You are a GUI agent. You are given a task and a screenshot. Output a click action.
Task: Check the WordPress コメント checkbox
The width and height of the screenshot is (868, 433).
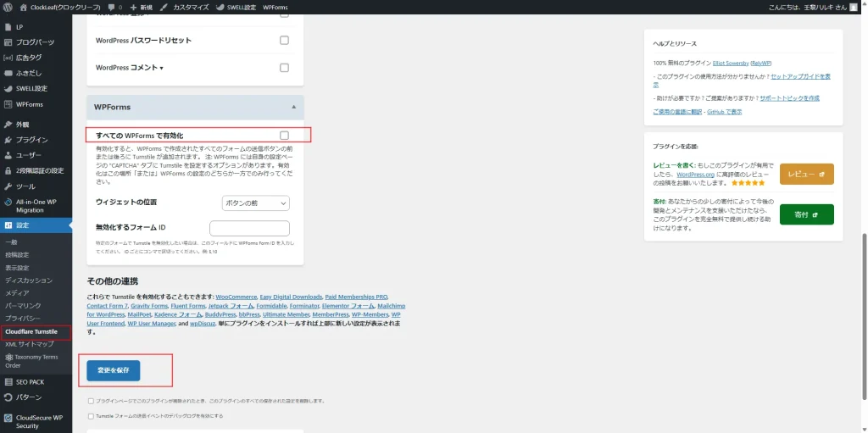click(284, 68)
